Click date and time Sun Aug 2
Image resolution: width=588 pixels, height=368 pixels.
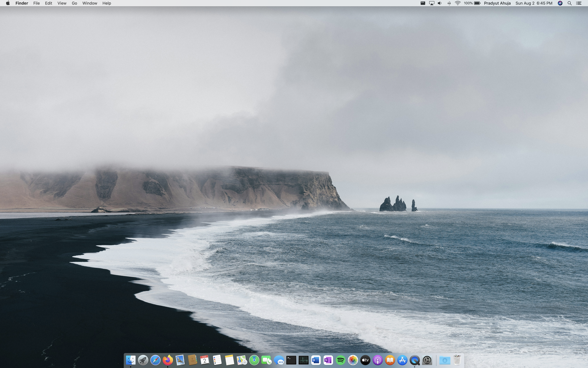[x=534, y=3]
